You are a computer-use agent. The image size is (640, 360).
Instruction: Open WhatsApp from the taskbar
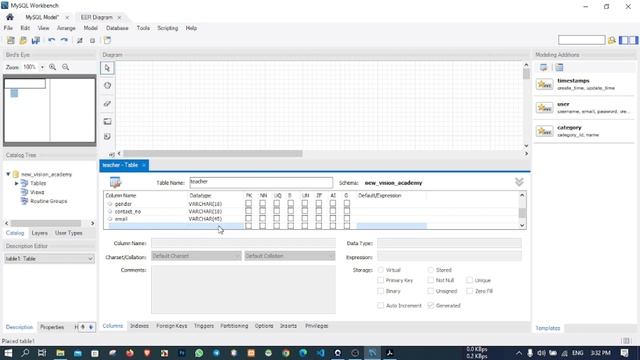click(199, 353)
